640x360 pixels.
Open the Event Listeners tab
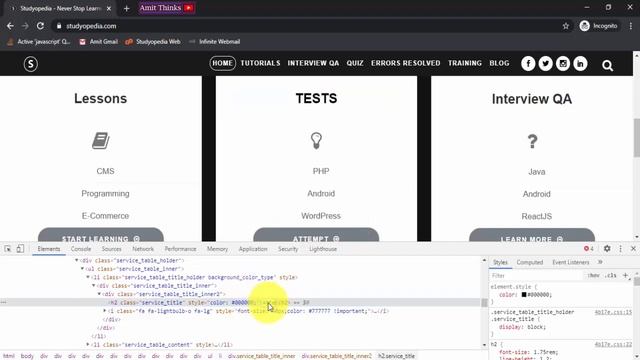click(x=571, y=262)
